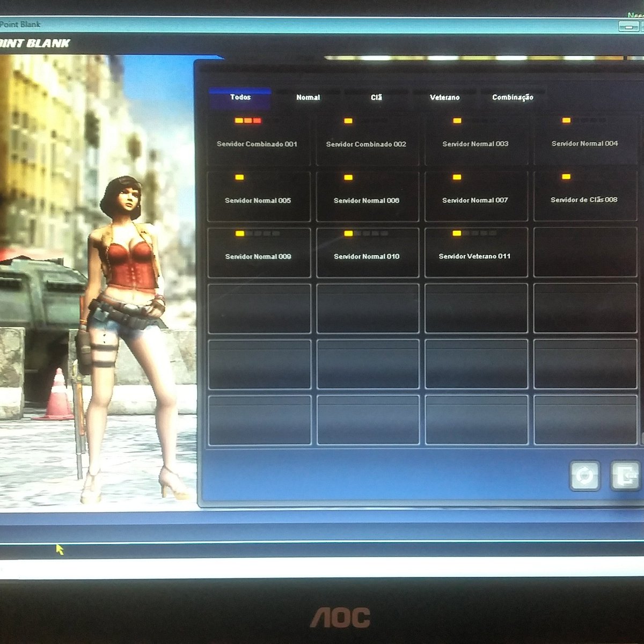
Task: Switch to the Normal tab
Action: [308, 97]
